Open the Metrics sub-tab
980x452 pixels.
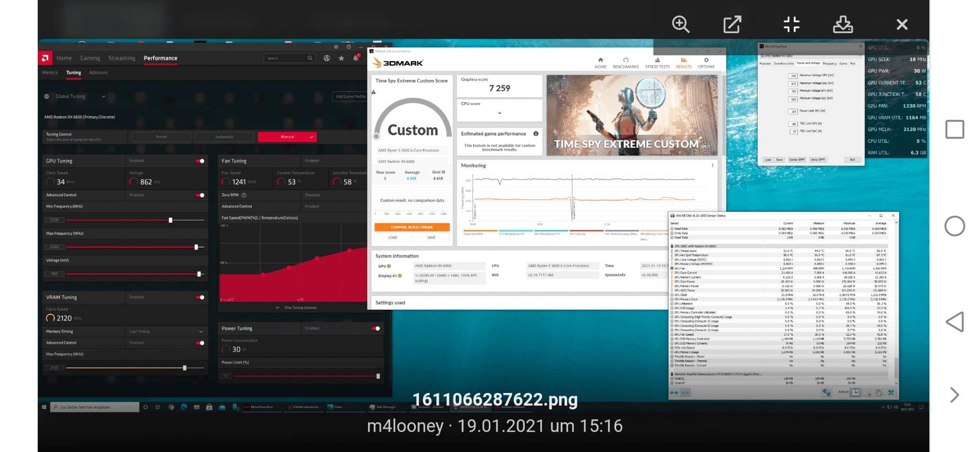click(x=50, y=73)
